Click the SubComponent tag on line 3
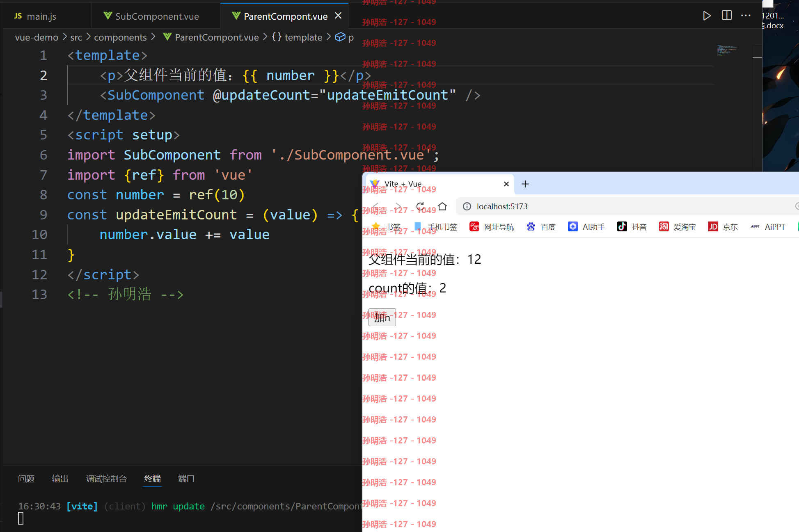 pos(156,95)
